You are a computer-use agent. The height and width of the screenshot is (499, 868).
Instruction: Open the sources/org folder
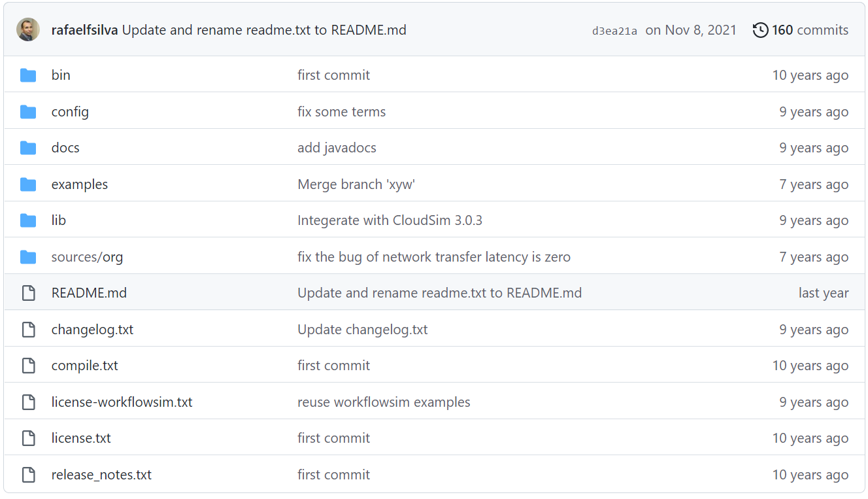coord(87,257)
